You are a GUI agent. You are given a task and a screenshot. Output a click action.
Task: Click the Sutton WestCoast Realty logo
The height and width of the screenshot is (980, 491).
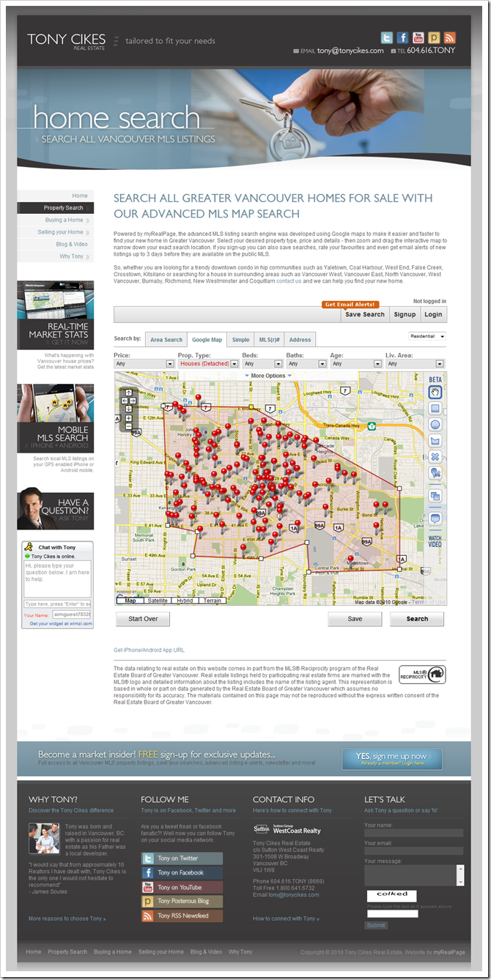tap(287, 829)
